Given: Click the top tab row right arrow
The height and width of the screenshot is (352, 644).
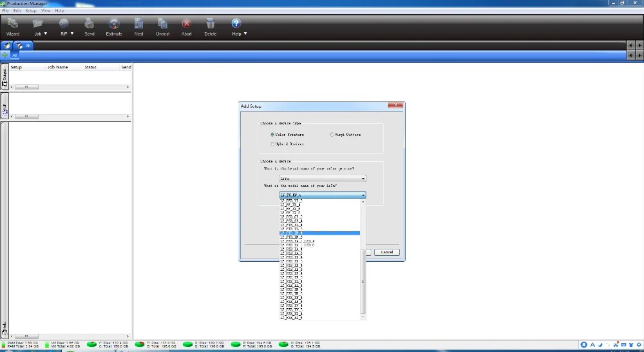Looking at the screenshot, I should (639, 45).
